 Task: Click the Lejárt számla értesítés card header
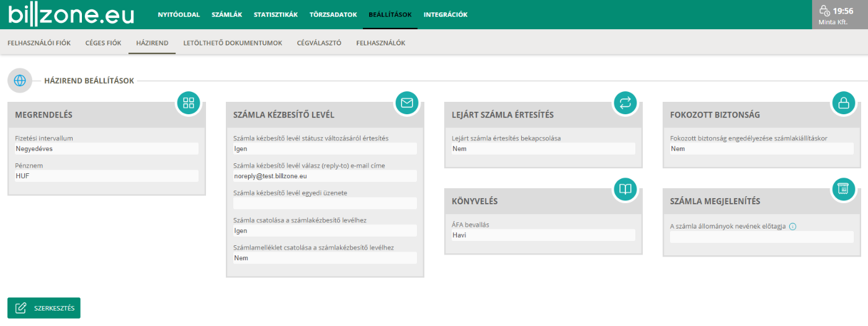[544, 115]
